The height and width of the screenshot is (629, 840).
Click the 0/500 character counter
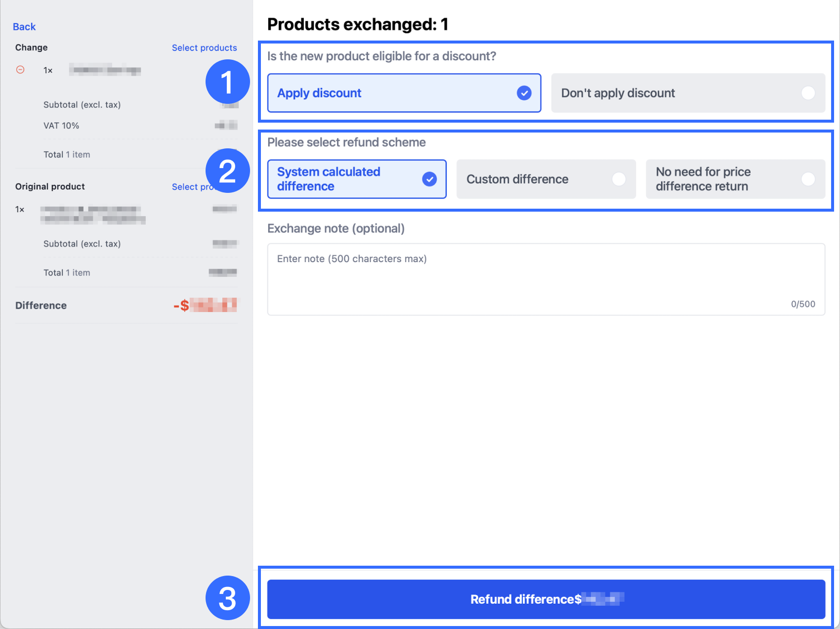tap(802, 304)
